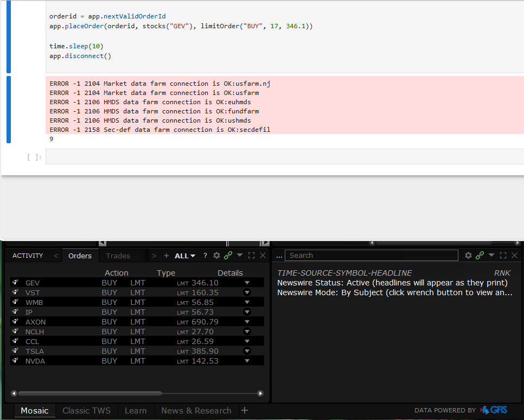
Task: Click the AXON limit price 690.79
Action: [x=205, y=322]
